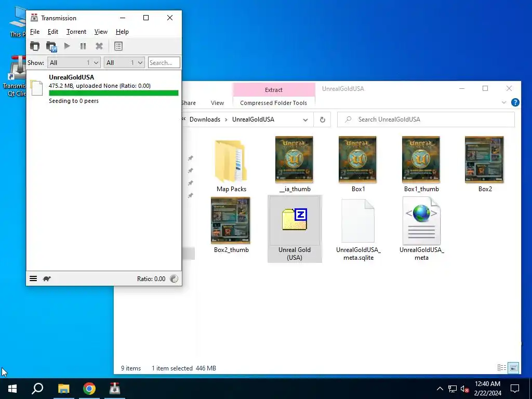Select the Box2 image file

(x=485, y=165)
